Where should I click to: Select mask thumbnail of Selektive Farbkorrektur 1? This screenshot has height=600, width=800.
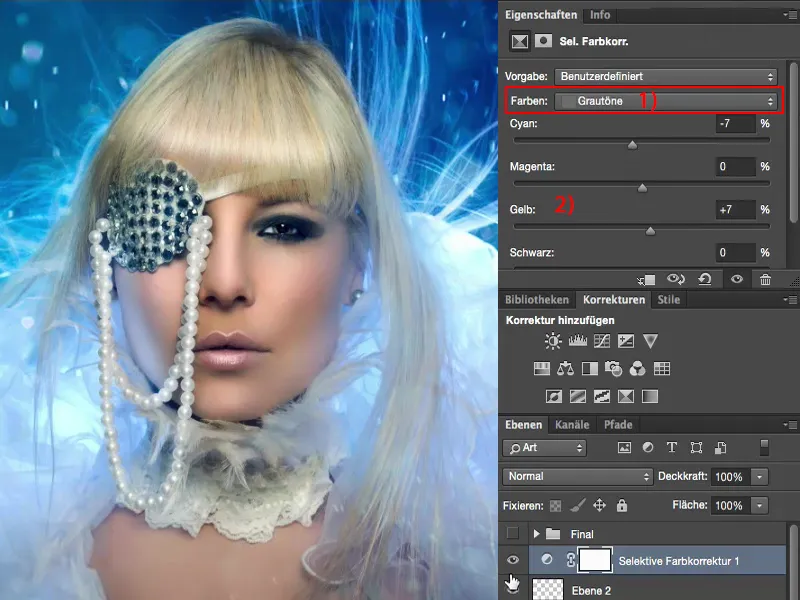pos(595,560)
